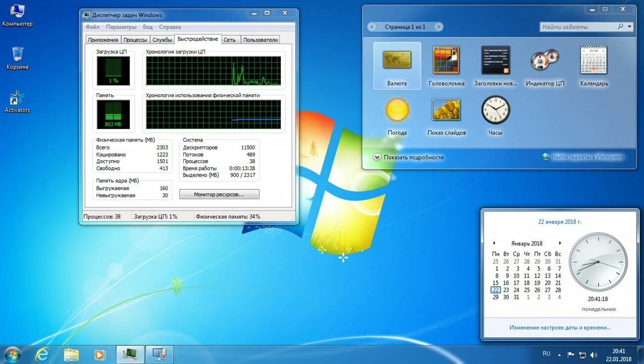The height and width of the screenshot is (364, 644).
Task: Click the 22 января 2018 г. date header
Action: click(x=560, y=222)
